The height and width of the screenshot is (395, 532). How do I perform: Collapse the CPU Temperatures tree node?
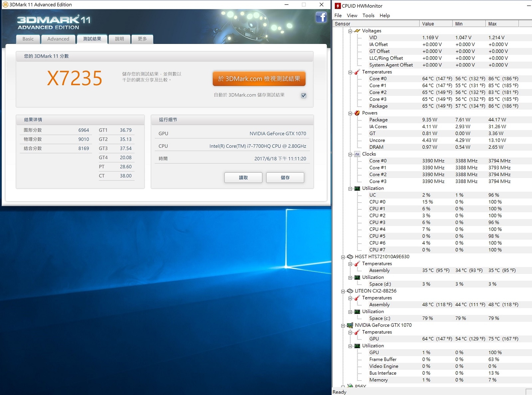(350, 72)
